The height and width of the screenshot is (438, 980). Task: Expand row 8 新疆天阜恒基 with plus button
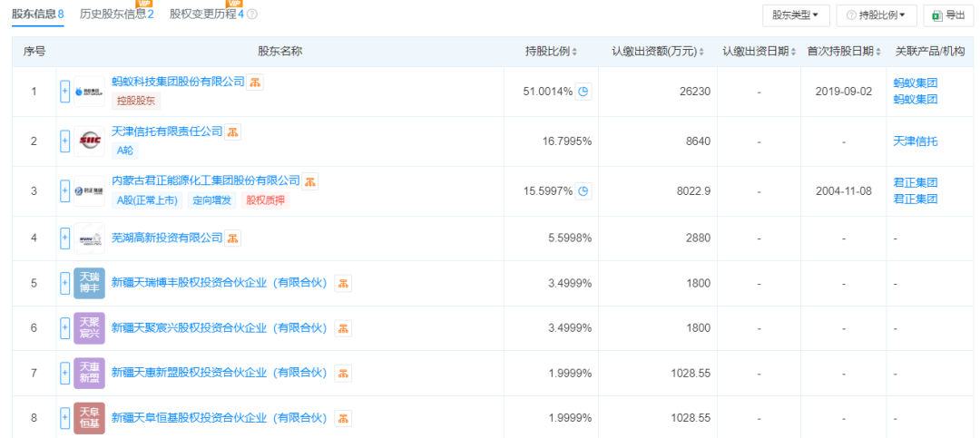pos(64,418)
